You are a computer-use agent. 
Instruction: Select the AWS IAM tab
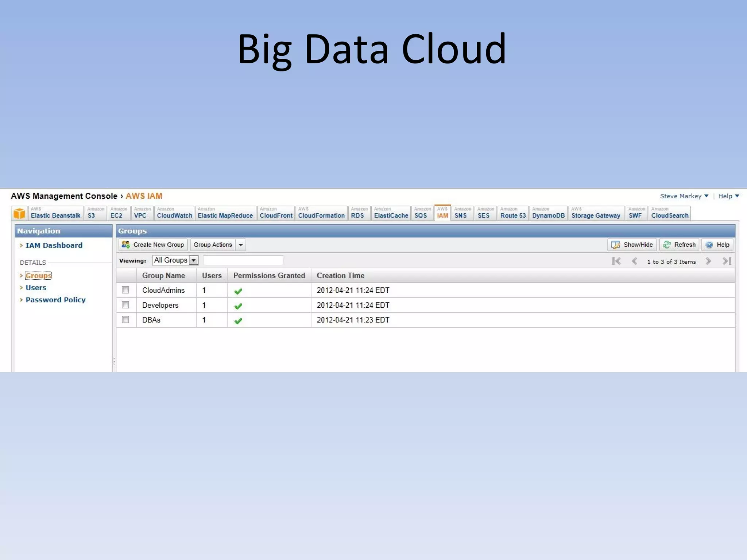(x=442, y=213)
